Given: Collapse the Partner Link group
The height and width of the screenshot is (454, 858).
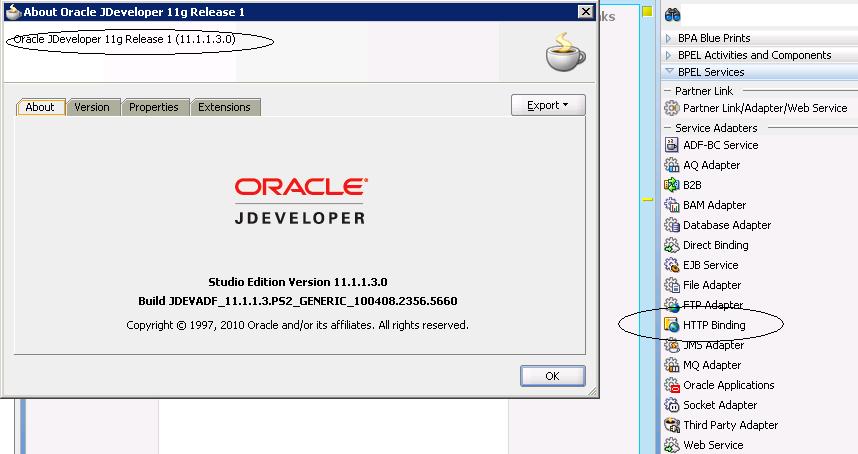Looking at the screenshot, I should [667, 91].
